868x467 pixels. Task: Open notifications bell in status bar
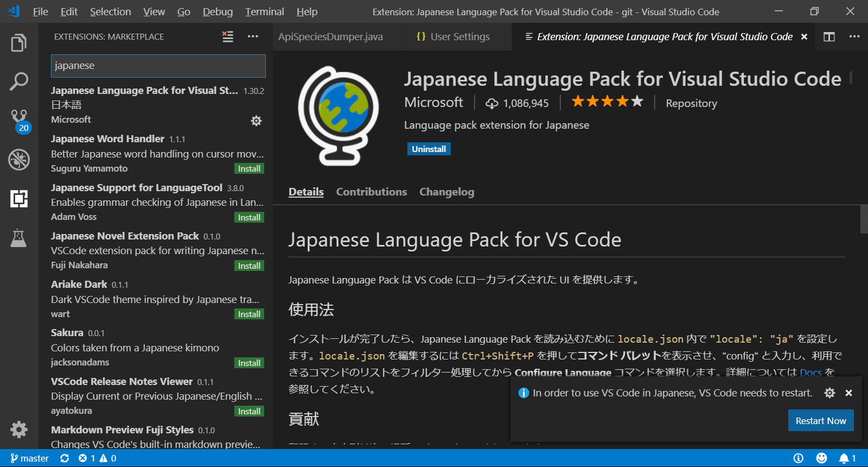847,458
